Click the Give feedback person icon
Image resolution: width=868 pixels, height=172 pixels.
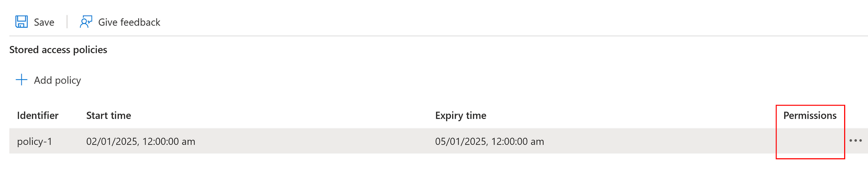pos(86,22)
